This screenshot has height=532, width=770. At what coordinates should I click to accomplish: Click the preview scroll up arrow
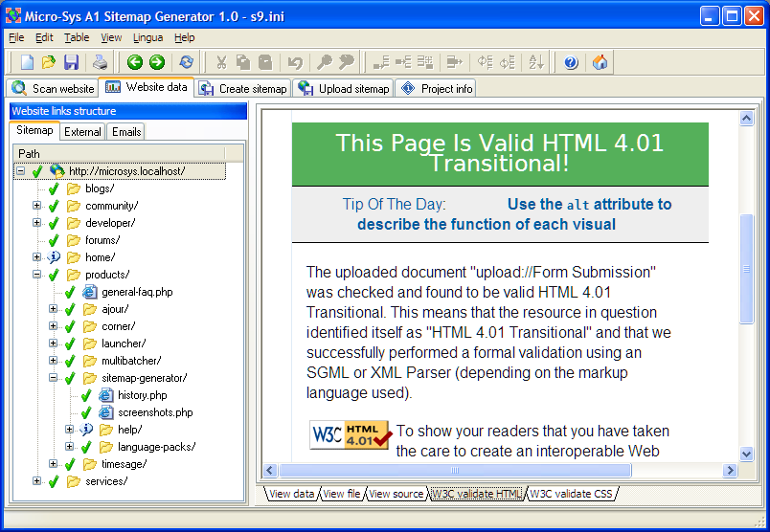point(746,119)
